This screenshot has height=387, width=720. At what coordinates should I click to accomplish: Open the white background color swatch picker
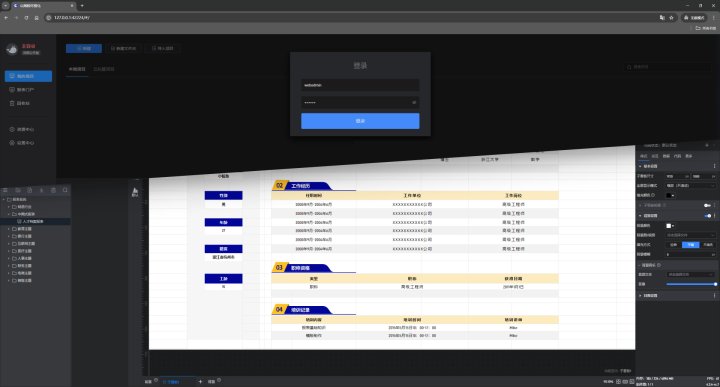coord(670,226)
